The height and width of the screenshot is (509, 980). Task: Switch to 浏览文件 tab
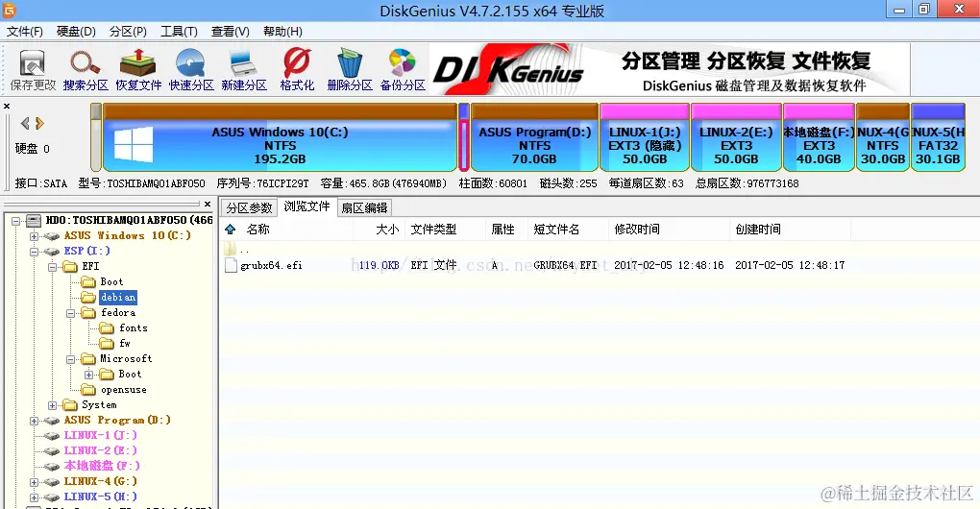point(306,206)
